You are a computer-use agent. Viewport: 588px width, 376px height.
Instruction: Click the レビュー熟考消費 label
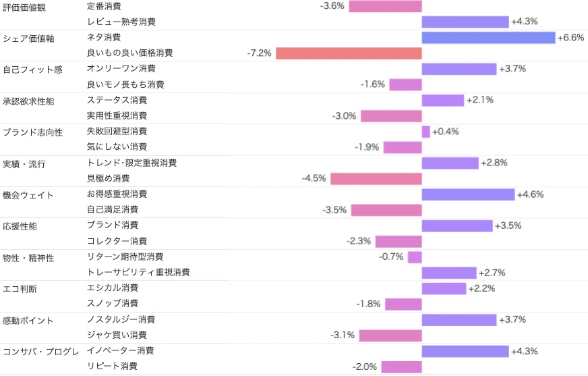point(121,22)
